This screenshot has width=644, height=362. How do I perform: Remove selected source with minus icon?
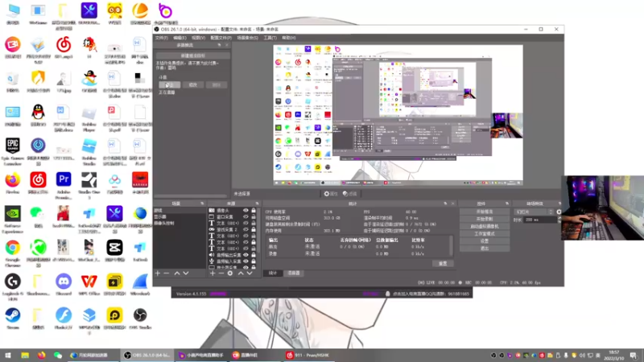pyautogui.click(x=221, y=273)
